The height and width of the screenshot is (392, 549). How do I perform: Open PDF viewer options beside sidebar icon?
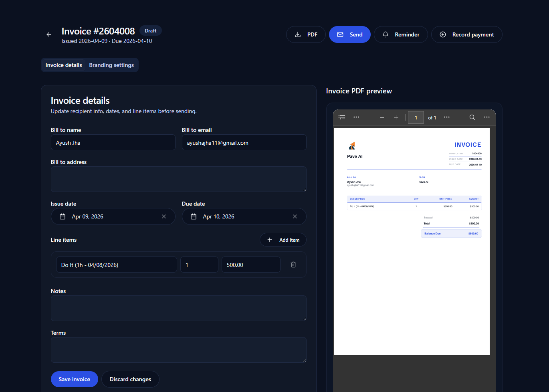click(x=356, y=117)
